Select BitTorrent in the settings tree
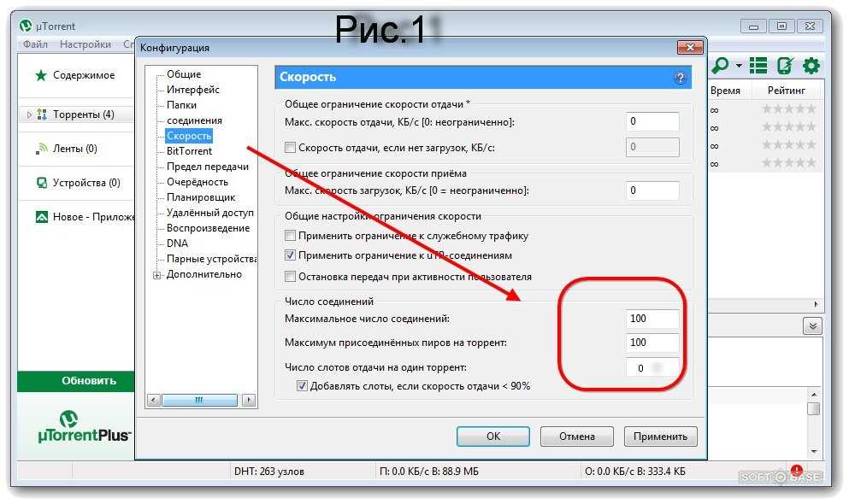 point(189,151)
